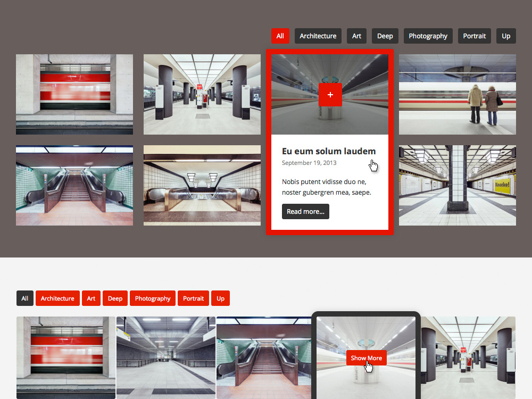Select the red Portrait filter button
Image resolution: width=532 pixels, height=399 pixels.
coord(193,298)
